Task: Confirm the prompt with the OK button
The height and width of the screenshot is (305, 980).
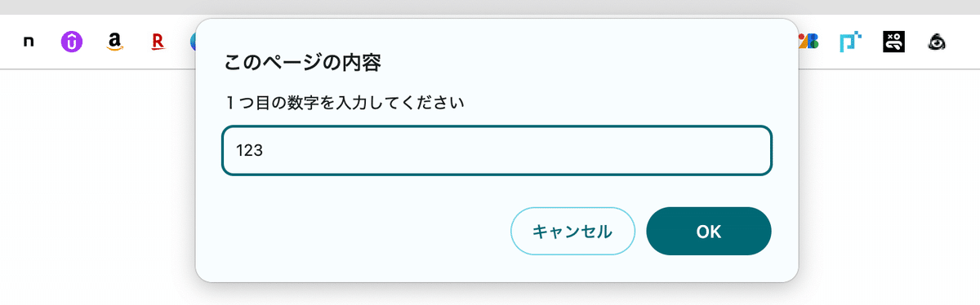Action: [x=709, y=231]
